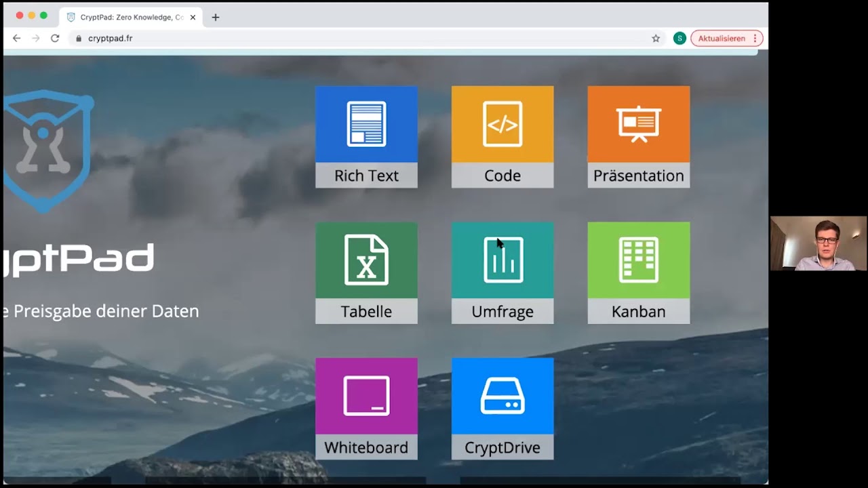Click the Tabelle label

(x=366, y=312)
